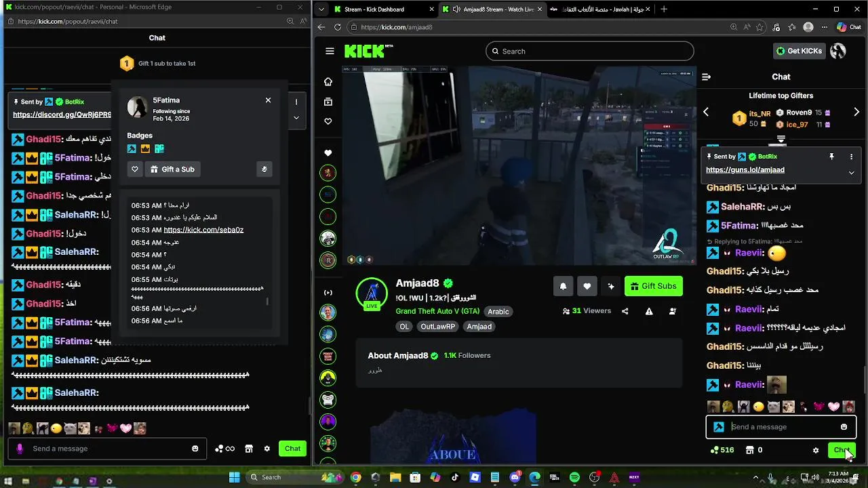Go to Kick home from sidebar
Viewport: 868px width, 488px height.
coord(328,82)
